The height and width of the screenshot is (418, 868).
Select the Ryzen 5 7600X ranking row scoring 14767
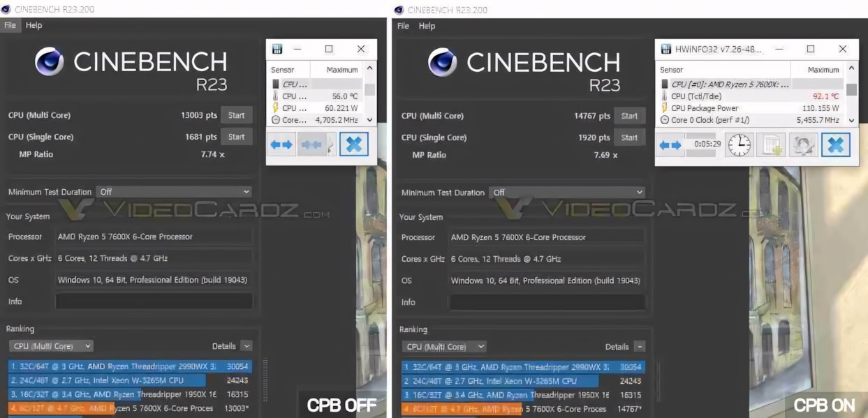point(522,409)
